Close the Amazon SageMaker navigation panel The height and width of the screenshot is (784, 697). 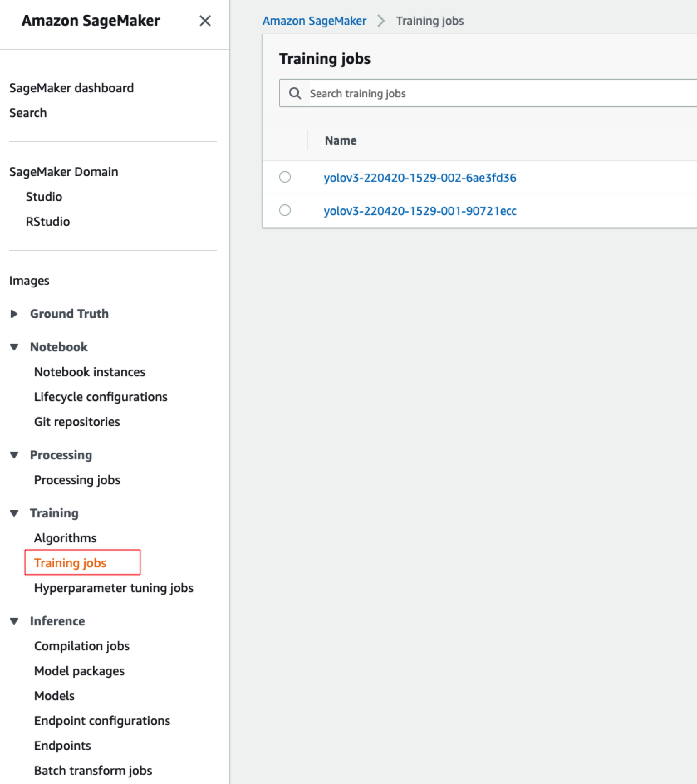pyautogui.click(x=205, y=21)
